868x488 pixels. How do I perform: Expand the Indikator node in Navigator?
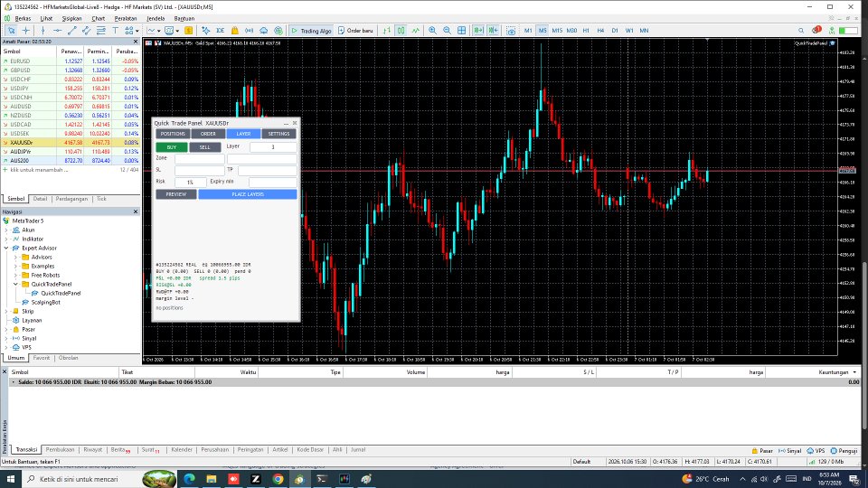point(6,239)
